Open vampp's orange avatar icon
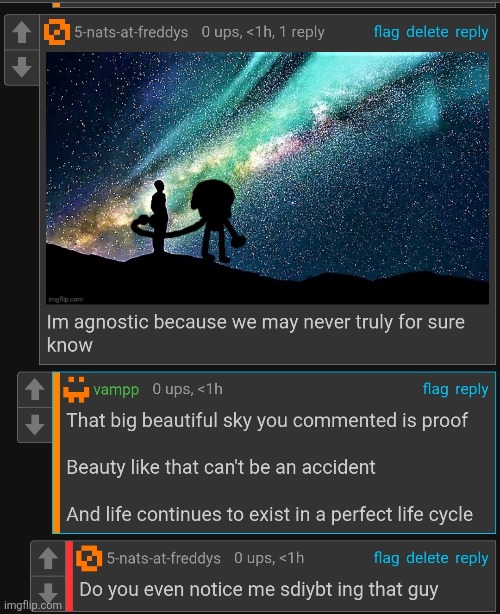Viewport: 500px width, 614px height. (x=76, y=390)
